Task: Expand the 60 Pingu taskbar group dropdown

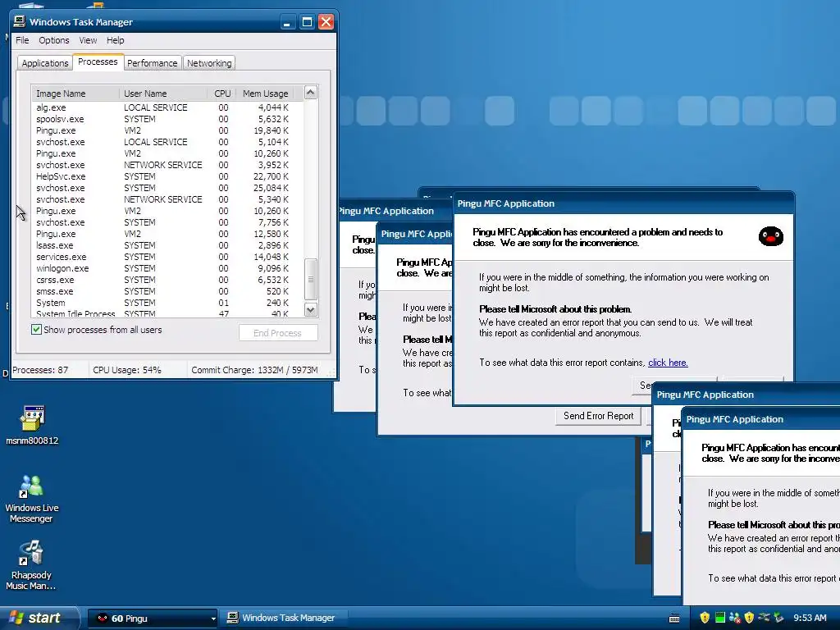Action: pos(213,619)
